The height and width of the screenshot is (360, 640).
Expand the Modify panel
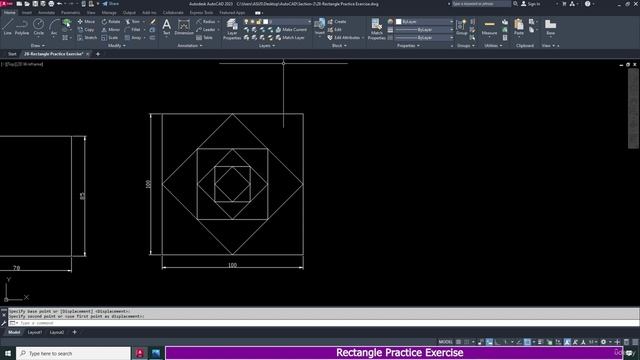click(x=116, y=46)
